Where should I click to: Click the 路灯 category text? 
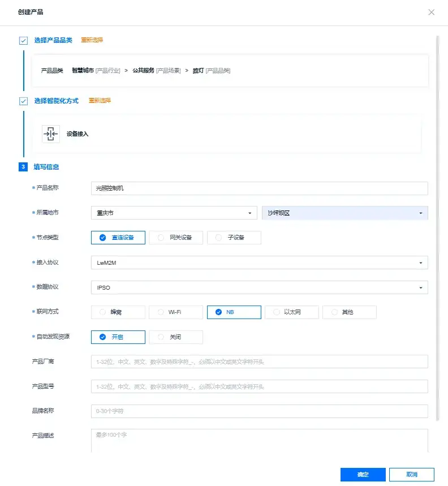tap(199, 71)
